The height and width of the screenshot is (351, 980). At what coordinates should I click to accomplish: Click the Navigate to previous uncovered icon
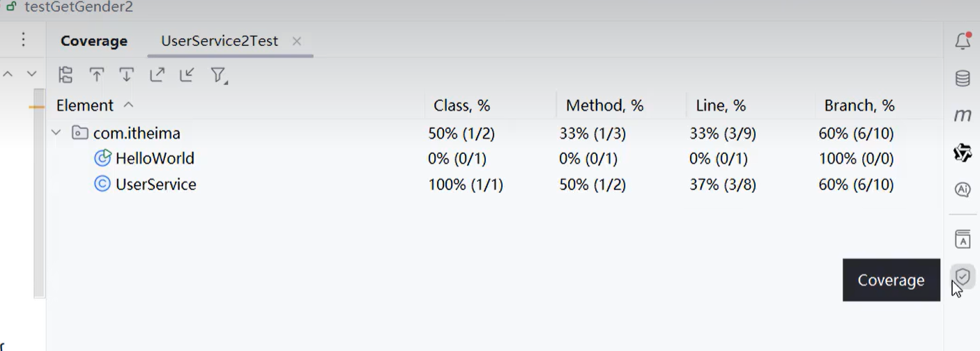click(96, 75)
